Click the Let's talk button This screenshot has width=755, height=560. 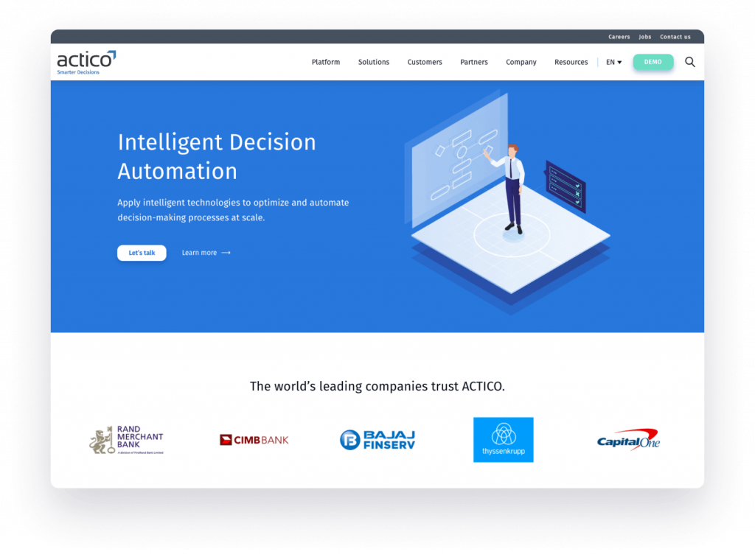[142, 253]
